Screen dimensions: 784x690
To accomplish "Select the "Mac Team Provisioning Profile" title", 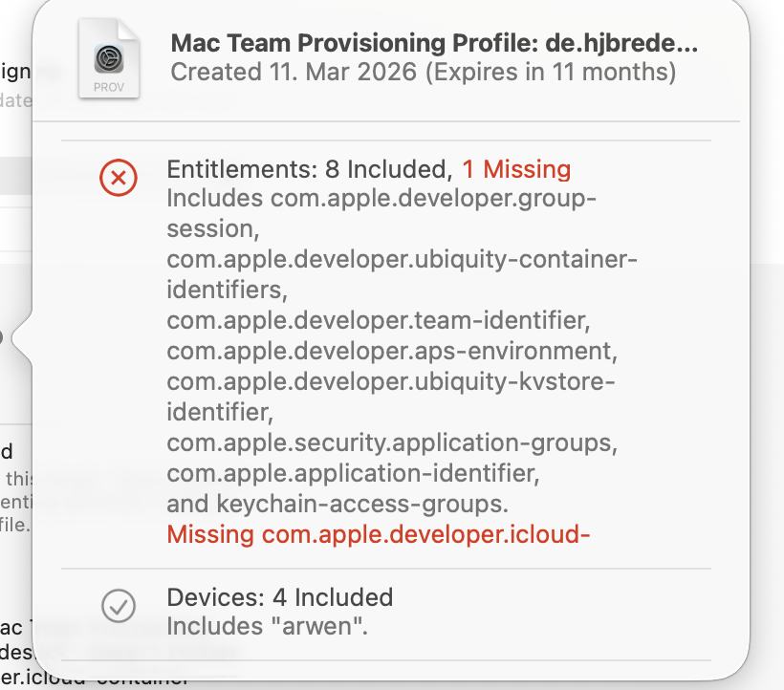I will coord(433,44).
